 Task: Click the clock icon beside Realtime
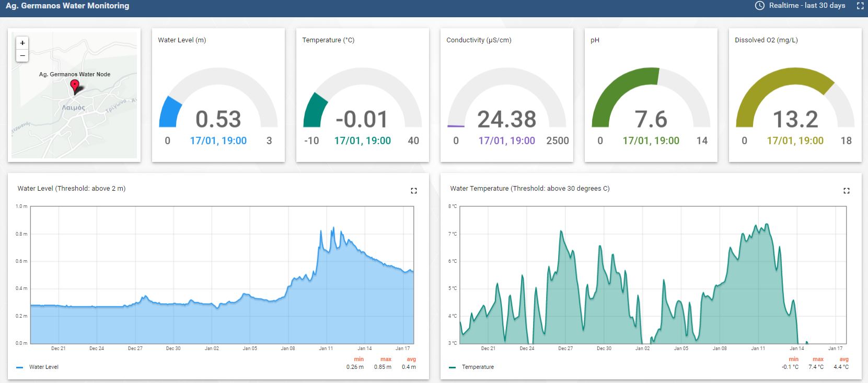[x=760, y=6]
